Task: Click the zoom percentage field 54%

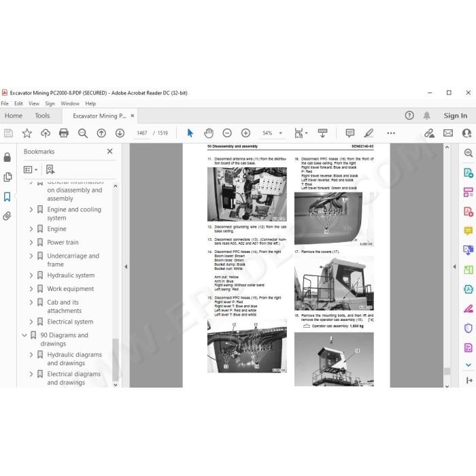Action: [267, 133]
